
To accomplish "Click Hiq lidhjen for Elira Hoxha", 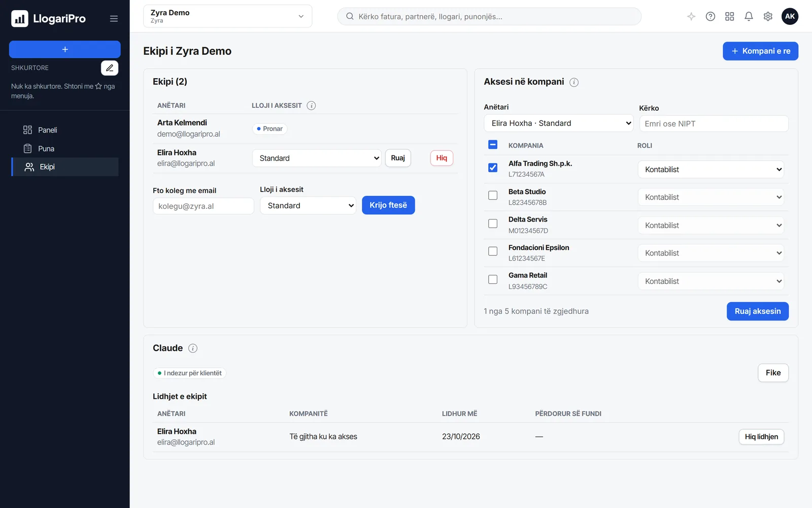I will 761,437.
